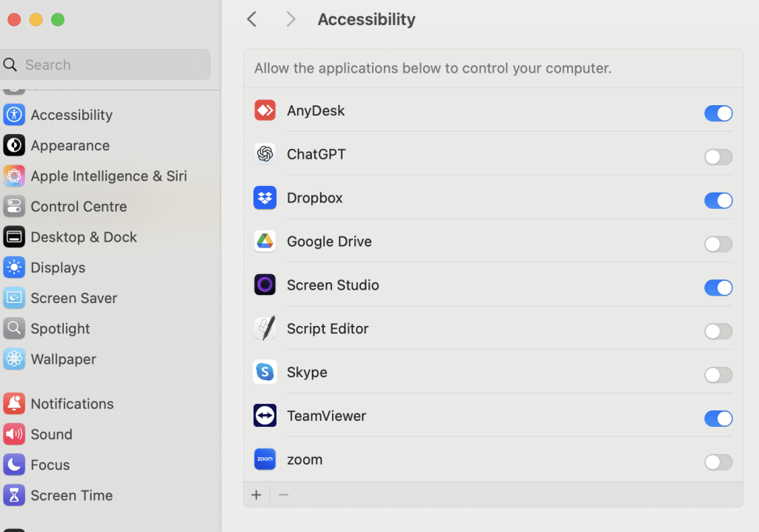
Task: Open Apple Intelligence & Siri settings
Action: (109, 176)
